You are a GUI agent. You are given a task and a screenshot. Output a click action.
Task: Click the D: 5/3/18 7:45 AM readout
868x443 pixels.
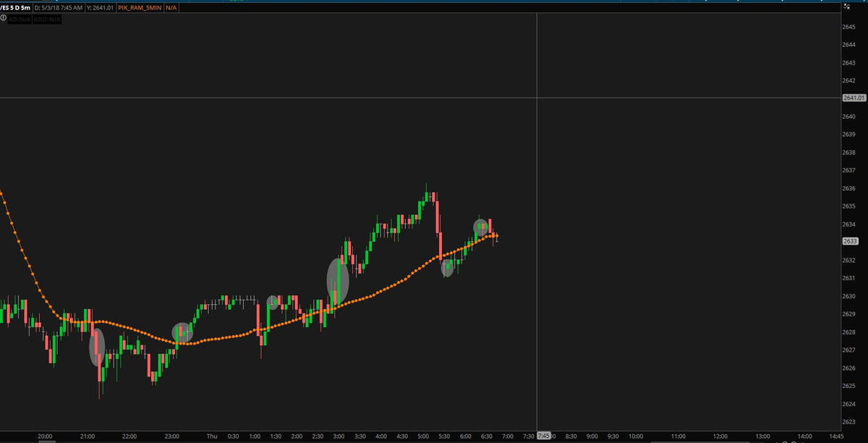click(x=58, y=8)
